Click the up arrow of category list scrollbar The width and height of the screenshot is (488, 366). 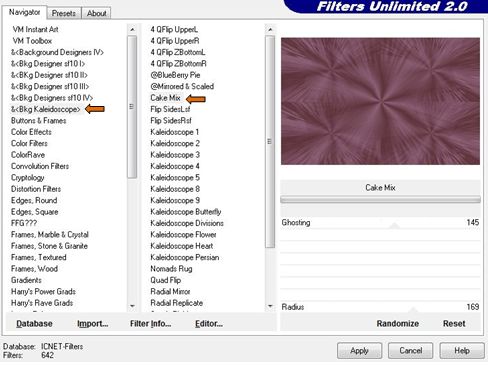tap(132, 29)
